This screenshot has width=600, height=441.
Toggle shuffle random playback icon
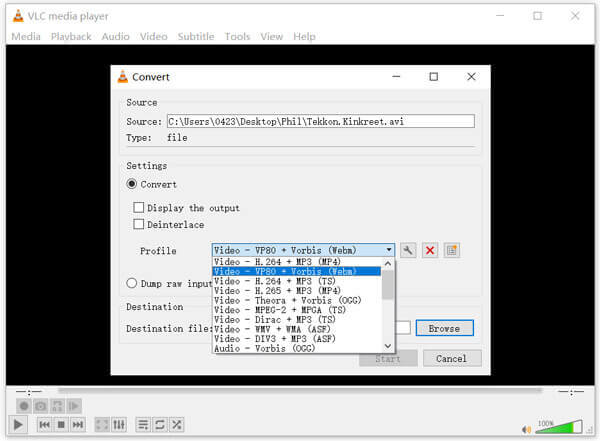(177, 424)
